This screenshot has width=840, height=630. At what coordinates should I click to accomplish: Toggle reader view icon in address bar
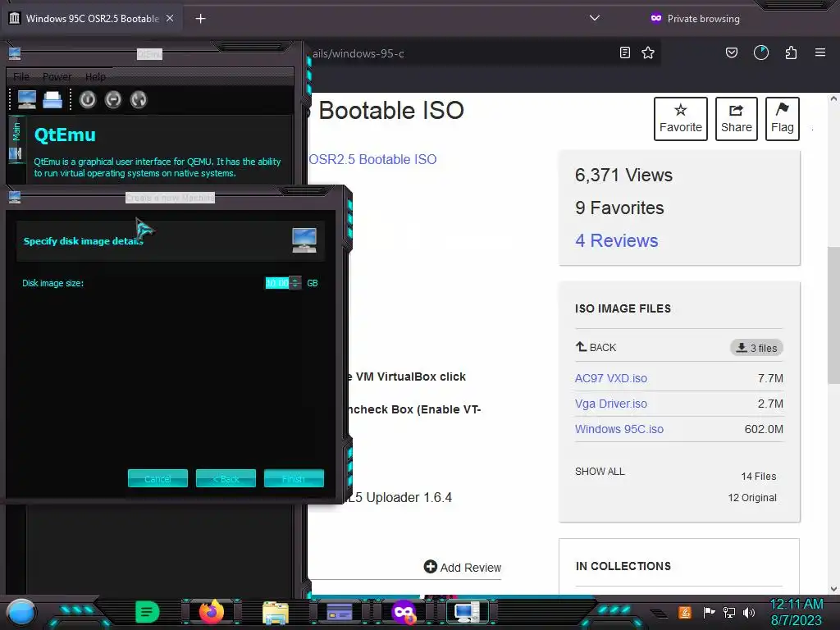[x=624, y=52]
